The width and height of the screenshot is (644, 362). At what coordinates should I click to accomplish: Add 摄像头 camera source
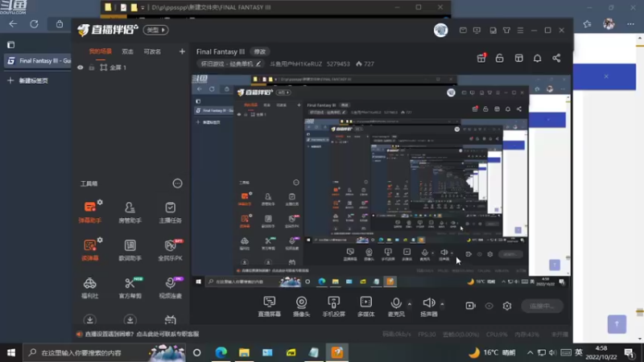(301, 306)
